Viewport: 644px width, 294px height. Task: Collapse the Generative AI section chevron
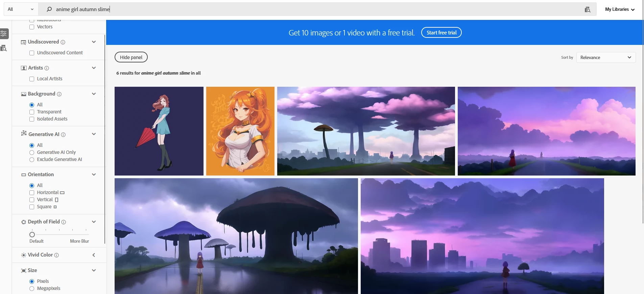click(94, 134)
